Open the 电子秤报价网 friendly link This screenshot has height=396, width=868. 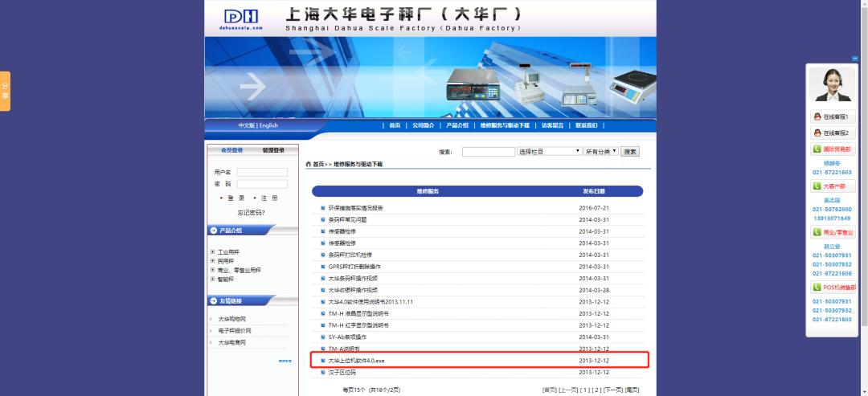(x=234, y=331)
